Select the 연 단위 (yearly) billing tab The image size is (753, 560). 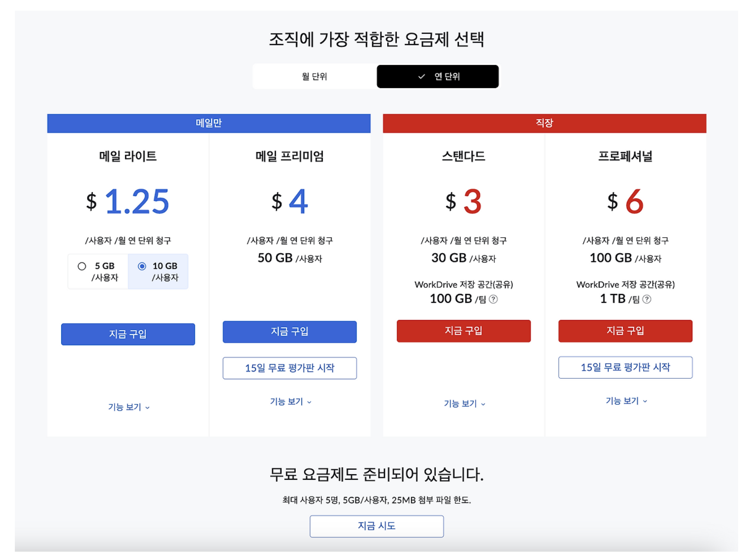click(x=438, y=76)
